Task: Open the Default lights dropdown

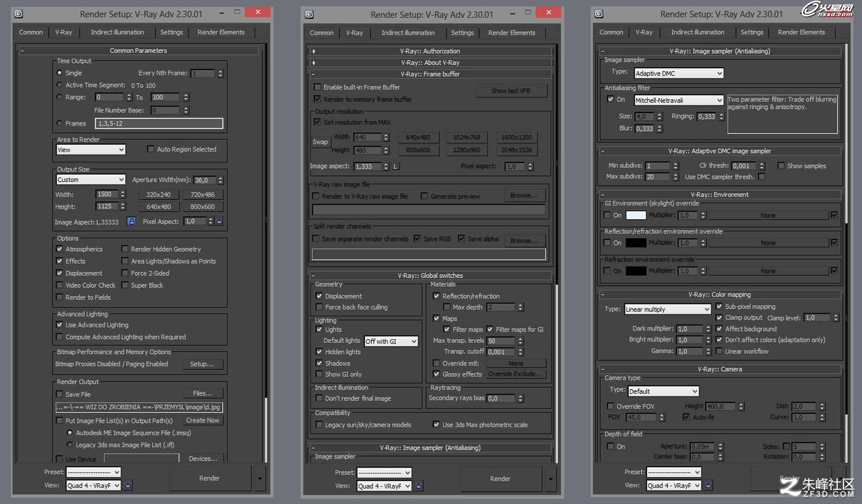Action: pyautogui.click(x=391, y=341)
